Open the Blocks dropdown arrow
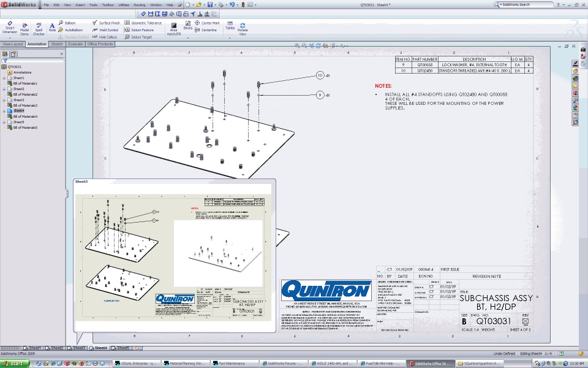 (x=188, y=37)
